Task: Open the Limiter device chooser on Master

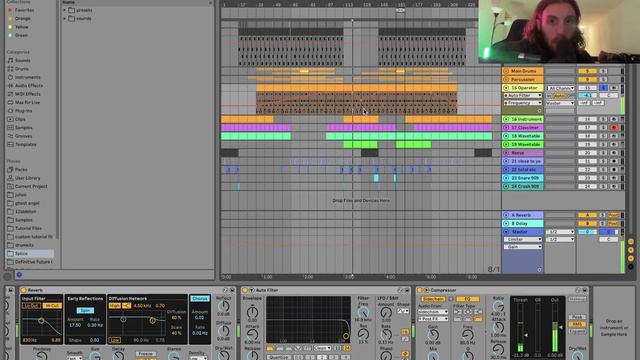Action: (x=523, y=240)
